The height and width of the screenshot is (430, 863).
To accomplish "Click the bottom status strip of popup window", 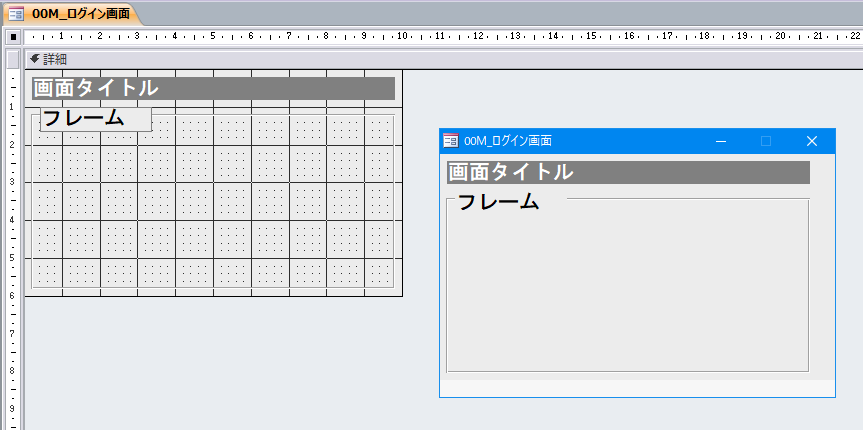I will click(x=637, y=388).
